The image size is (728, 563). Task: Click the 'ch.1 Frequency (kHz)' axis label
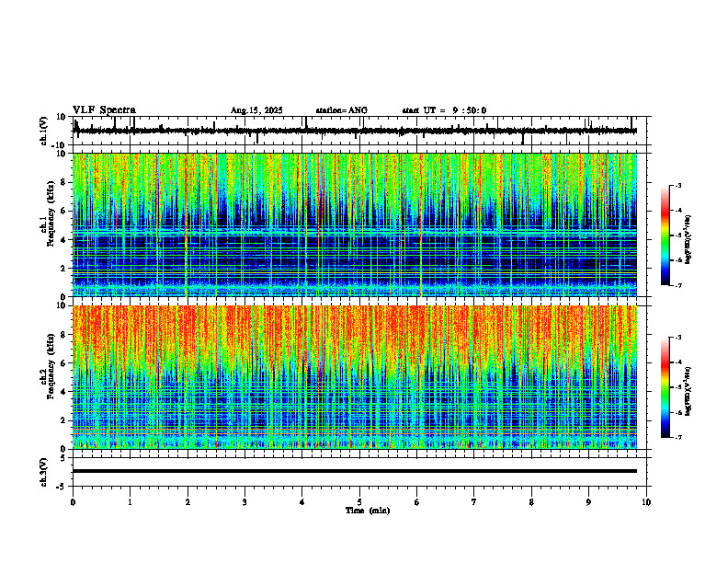pyautogui.click(x=47, y=215)
